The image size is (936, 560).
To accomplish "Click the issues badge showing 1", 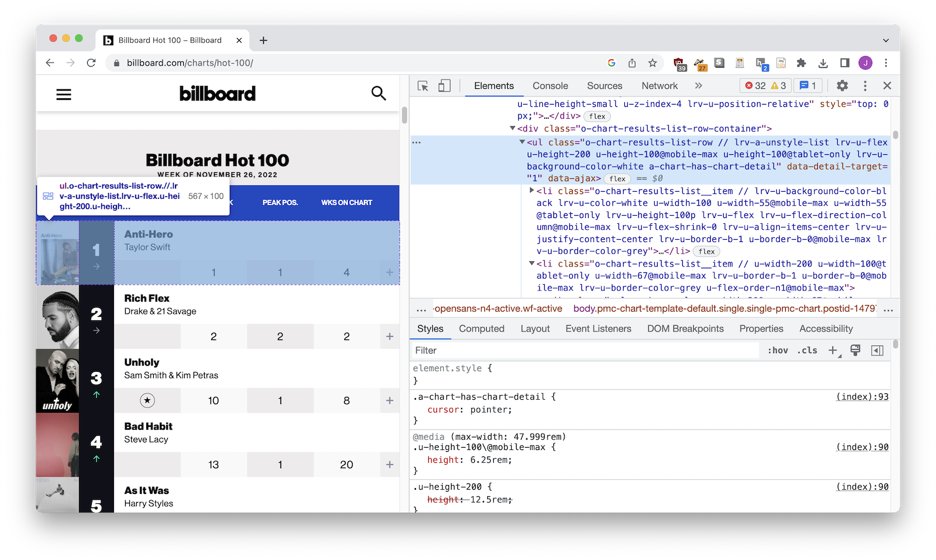I will (x=808, y=86).
